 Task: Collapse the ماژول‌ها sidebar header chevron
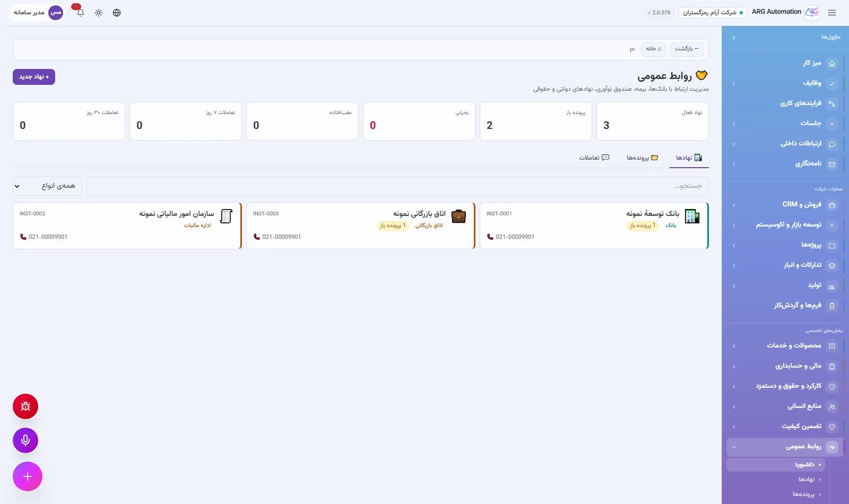[734, 38]
